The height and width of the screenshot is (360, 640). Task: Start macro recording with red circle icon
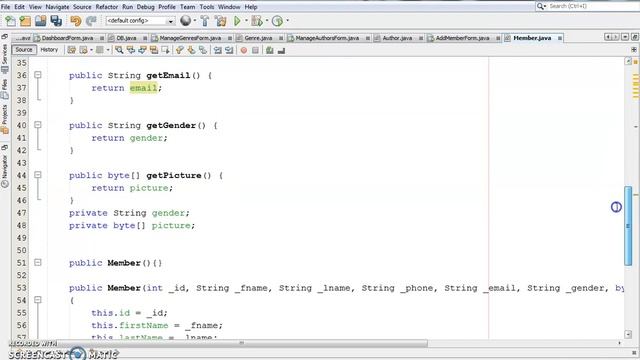244,50
